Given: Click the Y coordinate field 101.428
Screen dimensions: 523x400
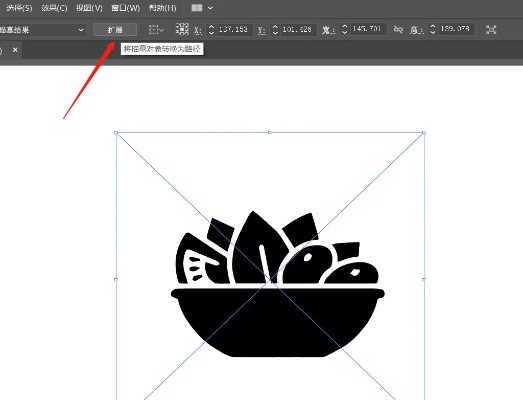Looking at the screenshot, I should 298,29.
